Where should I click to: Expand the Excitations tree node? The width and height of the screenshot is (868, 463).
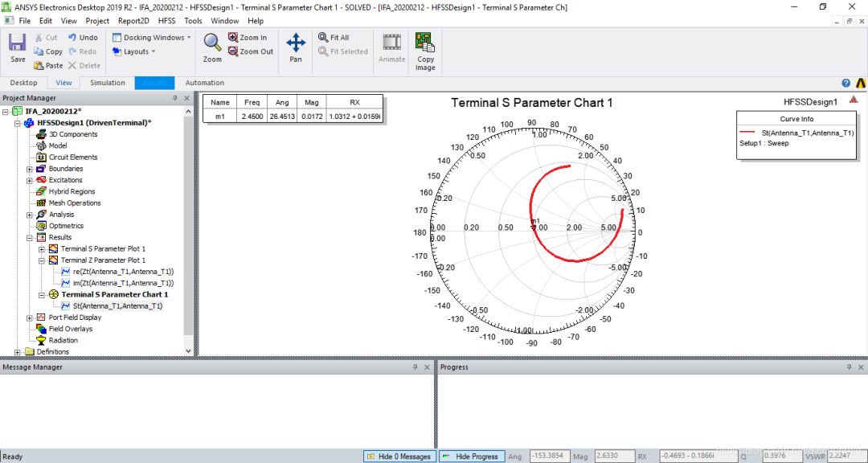click(30, 181)
